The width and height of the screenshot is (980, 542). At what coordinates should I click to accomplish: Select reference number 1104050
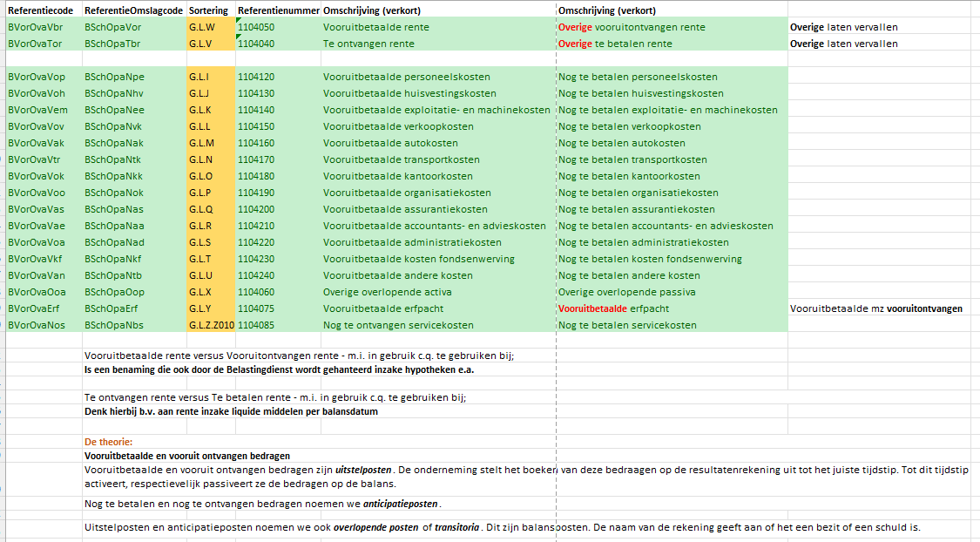tap(278, 27)
